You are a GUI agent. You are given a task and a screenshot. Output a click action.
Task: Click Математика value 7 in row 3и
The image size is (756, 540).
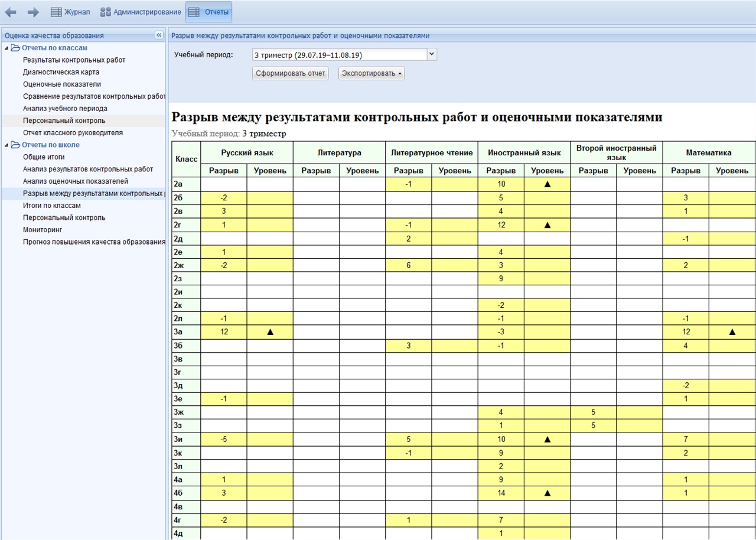pos(686,439)
